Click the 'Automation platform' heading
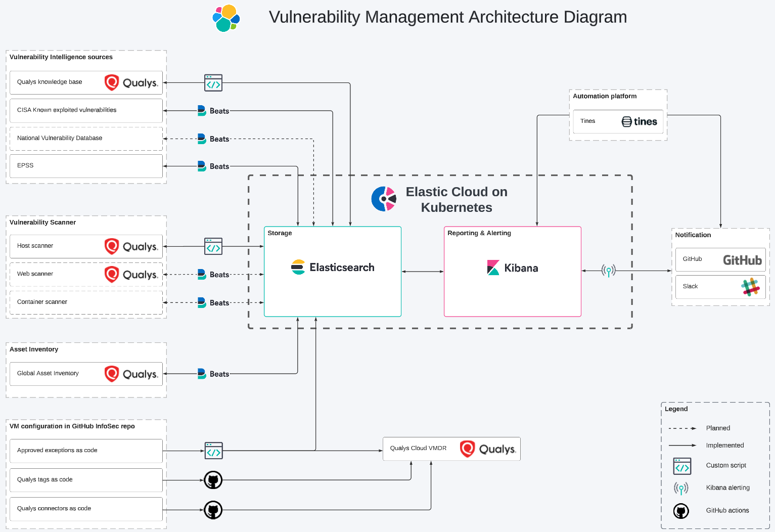775x532 pixels. pos(605,96)
